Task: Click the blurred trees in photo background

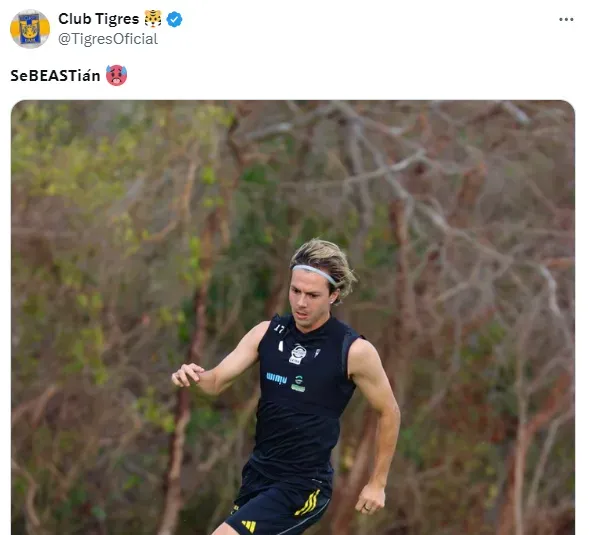Action: 113,263
